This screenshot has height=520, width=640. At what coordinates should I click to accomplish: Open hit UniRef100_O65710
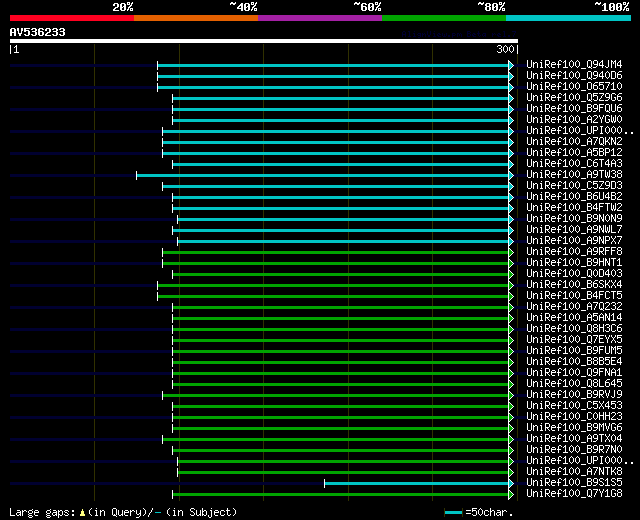[574, 87]
